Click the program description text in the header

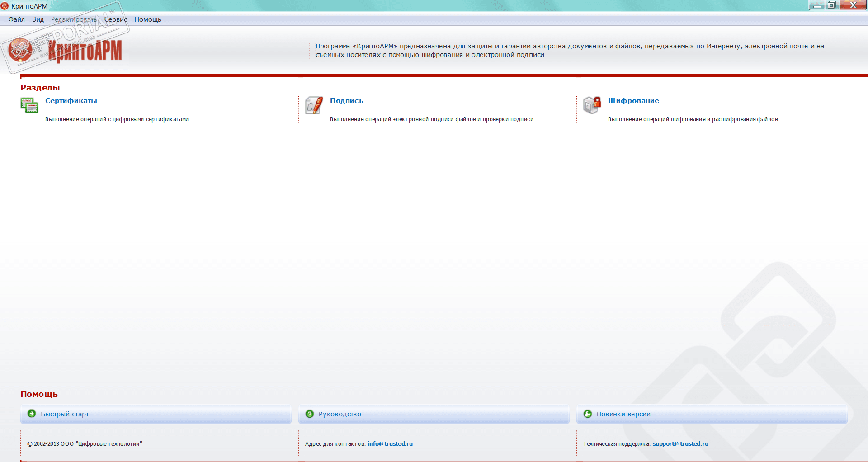click(x=570, y=51)
